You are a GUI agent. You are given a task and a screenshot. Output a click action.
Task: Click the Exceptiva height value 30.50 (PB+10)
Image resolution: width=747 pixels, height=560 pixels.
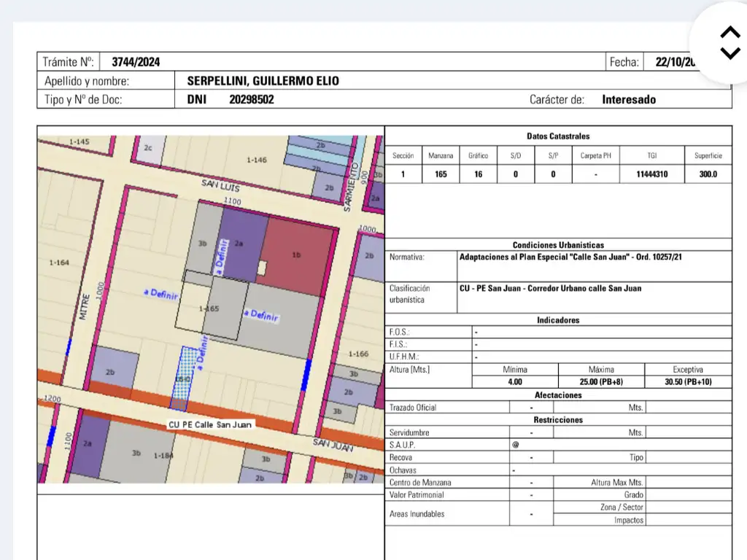688,381
